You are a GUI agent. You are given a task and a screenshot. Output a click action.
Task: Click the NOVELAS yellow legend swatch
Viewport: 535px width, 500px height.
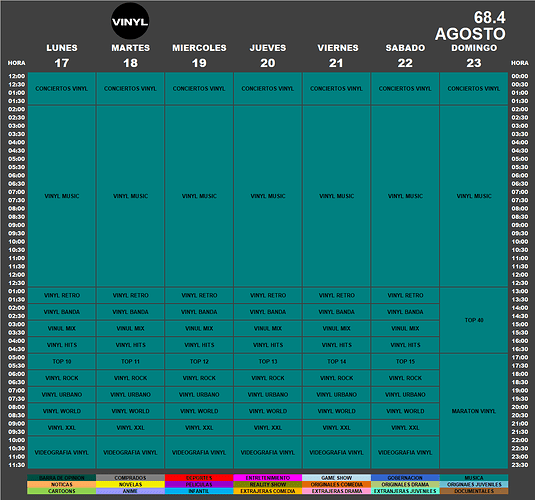point(130,484)
